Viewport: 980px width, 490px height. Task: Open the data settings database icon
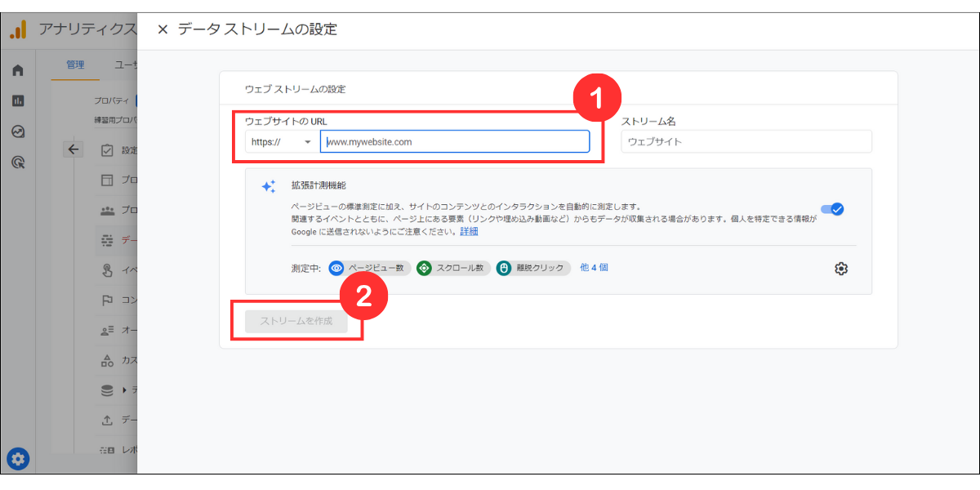[107, 390]
